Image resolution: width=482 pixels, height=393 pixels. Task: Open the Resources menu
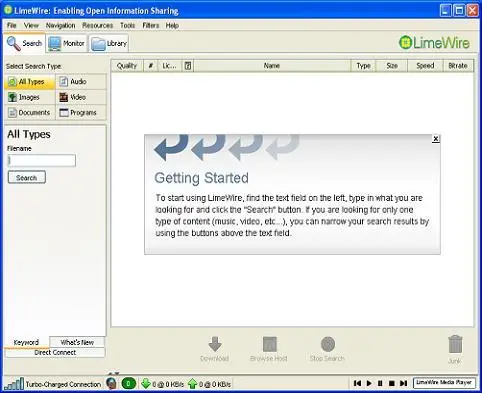[x=98, y=25]
